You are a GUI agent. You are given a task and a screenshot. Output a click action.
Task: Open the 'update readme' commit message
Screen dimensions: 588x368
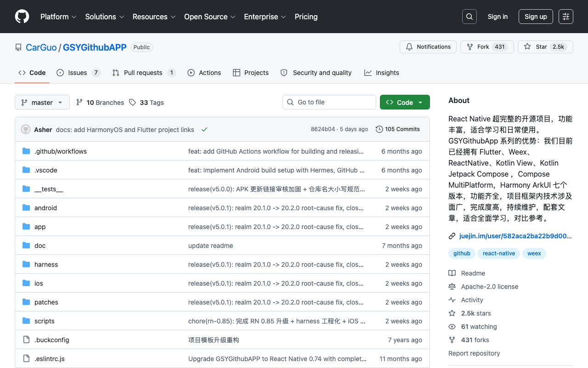point(210,246)
